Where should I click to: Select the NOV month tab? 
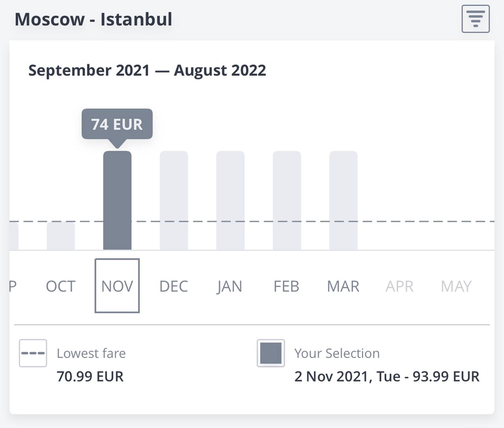pyautogui.click(x=117, y=286)
